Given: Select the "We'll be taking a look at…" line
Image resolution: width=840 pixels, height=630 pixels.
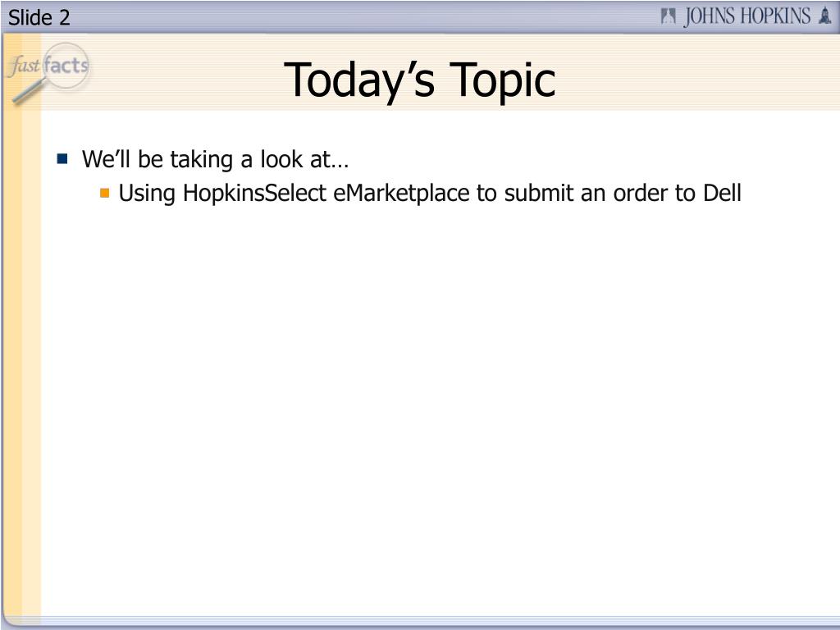Looking at the screenshot, I should (x=216, y=159).
